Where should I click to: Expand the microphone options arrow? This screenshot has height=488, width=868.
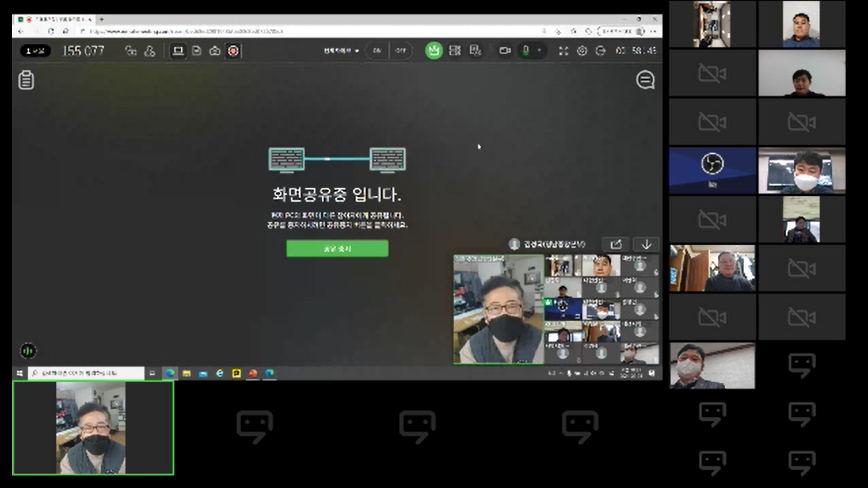click(539, 50)
